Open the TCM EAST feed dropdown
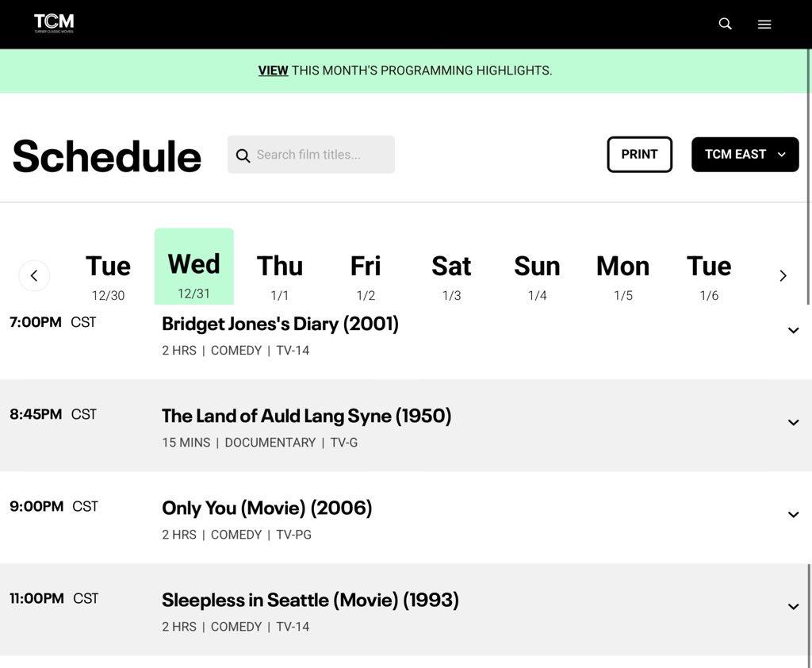 click(x=745, y=155)
